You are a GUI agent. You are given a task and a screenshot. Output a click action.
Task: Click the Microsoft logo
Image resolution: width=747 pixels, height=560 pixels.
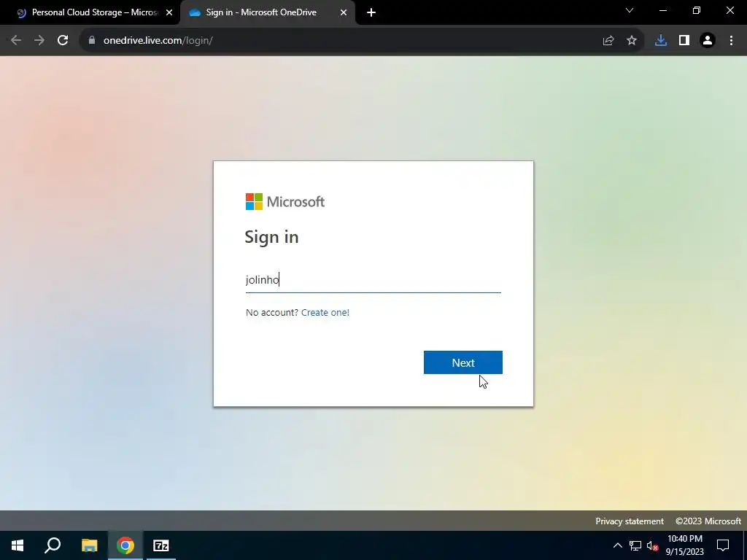(285, 201)
